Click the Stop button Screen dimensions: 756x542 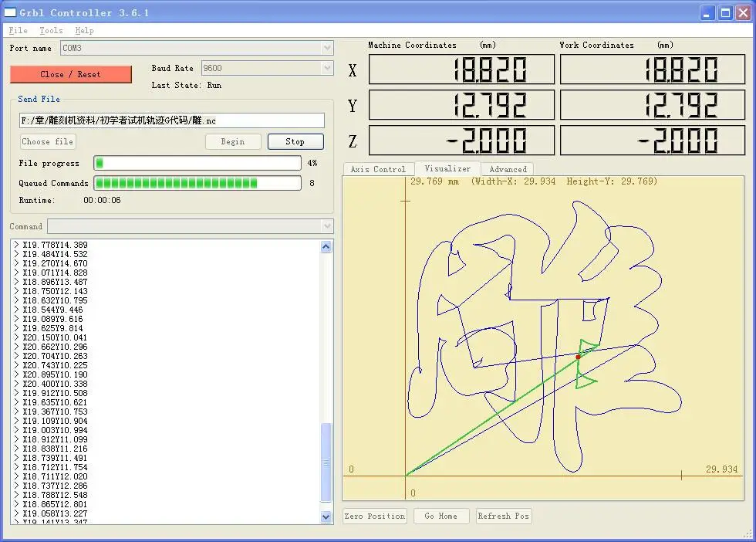point(295,141)
